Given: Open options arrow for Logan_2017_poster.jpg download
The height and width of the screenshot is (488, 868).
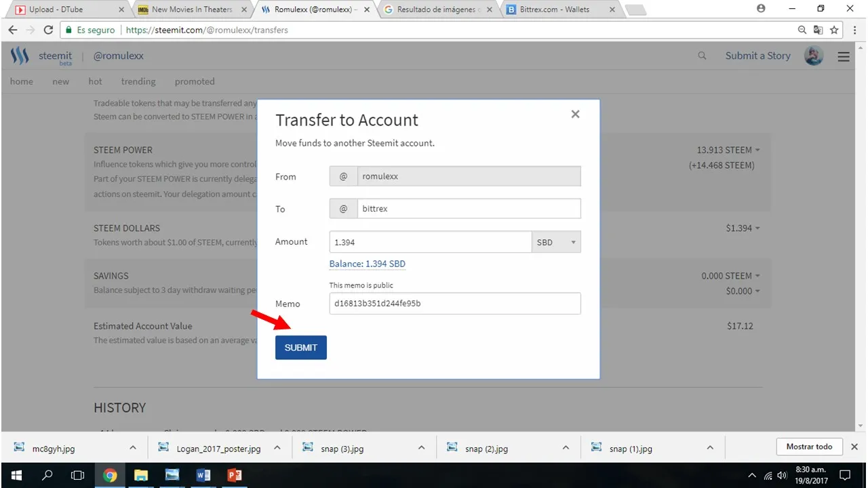Looking at the screenshot, I should 277,447.
